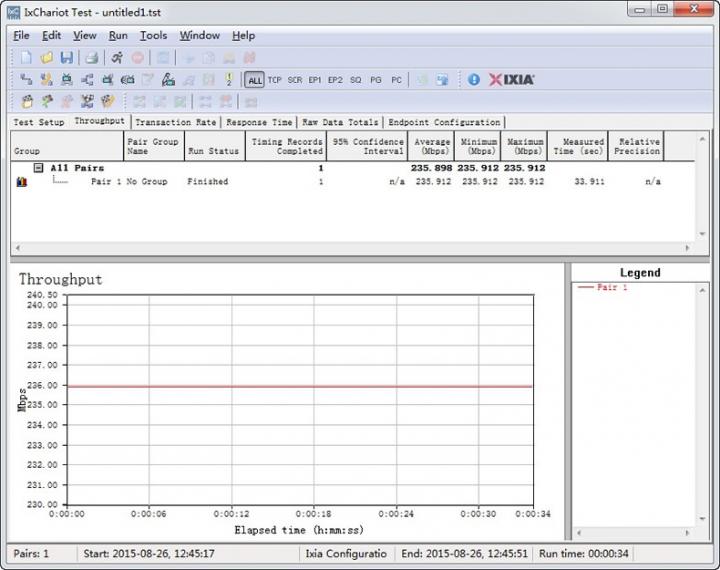Screen dimensions: 720x570
Task: Click the greyed-out Delete icon in top toolbar
Action: point(249,57)
